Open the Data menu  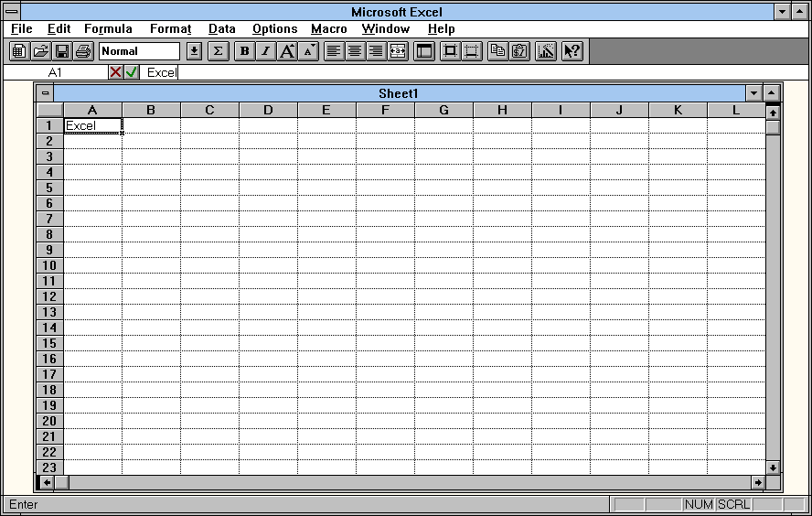tap(222, 29)
